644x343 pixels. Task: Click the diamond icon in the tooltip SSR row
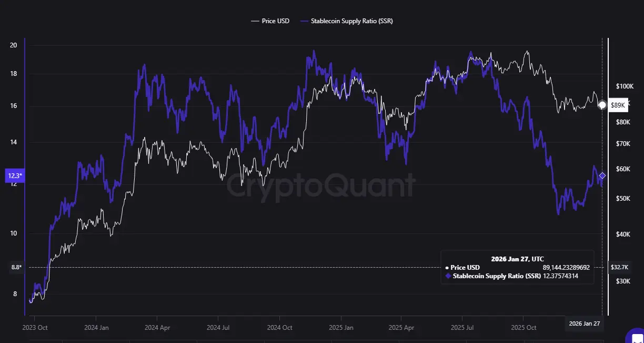pyautogui.click(x=449, y=276)
